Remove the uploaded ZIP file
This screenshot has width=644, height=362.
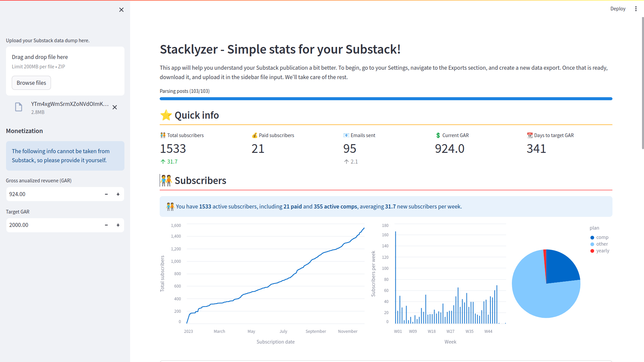click(x=115, y=107)
